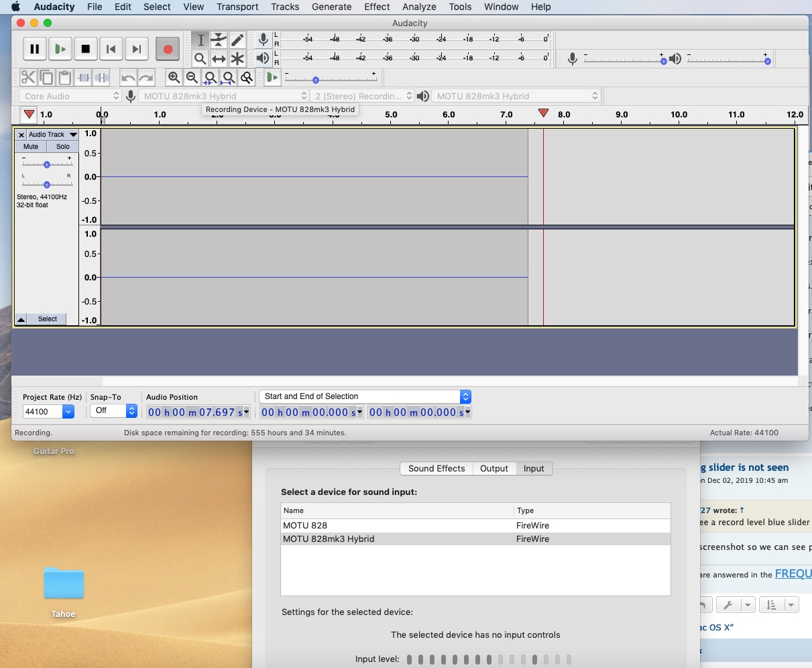Open the recording meter microphone menu
The image size is (812, 668).
(264, 40)
